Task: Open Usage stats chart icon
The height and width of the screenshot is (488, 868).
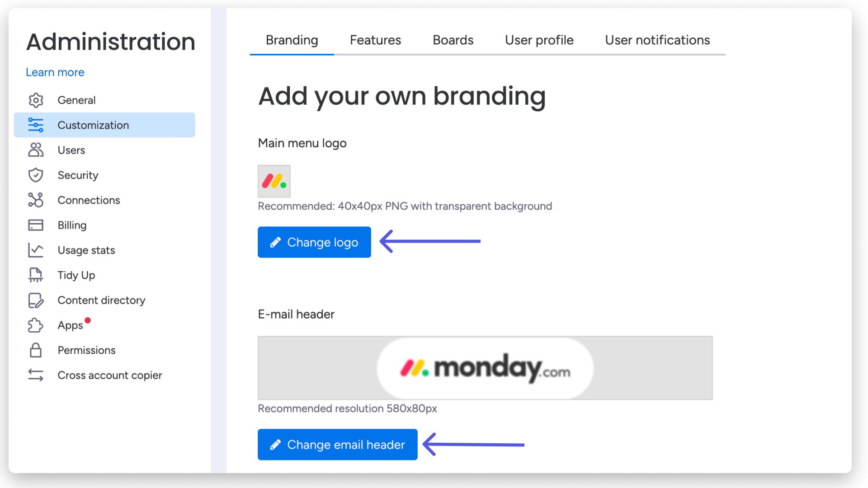Action: (x=36, y=250)
